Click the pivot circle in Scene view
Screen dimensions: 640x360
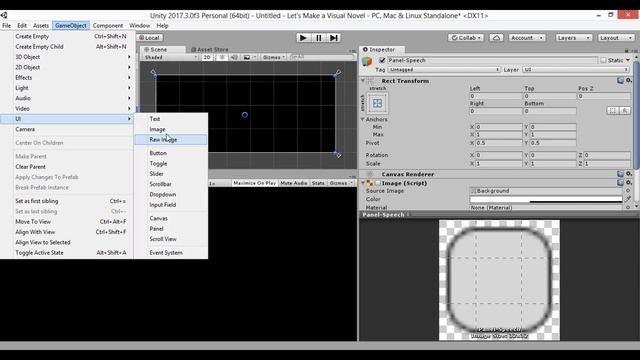pos(244,115)
